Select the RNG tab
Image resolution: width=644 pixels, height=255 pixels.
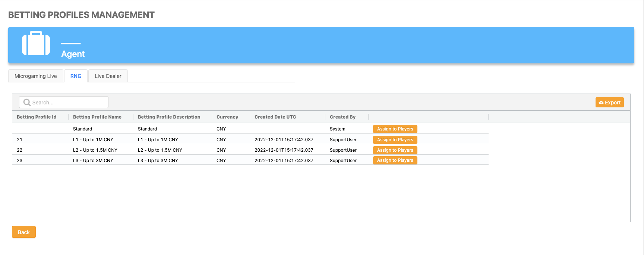click(x=76, y=76)
